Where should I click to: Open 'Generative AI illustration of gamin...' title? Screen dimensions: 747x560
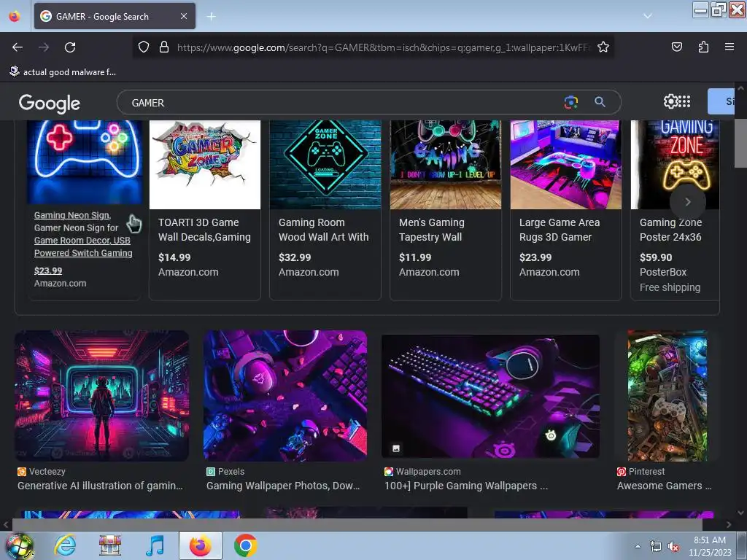click(100, 486)
